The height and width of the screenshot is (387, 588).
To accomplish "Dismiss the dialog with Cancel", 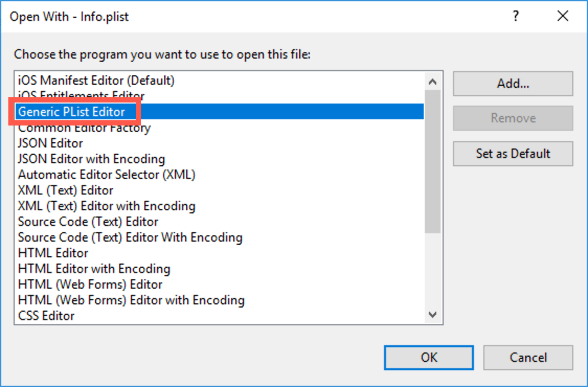I will coord(528,357).
